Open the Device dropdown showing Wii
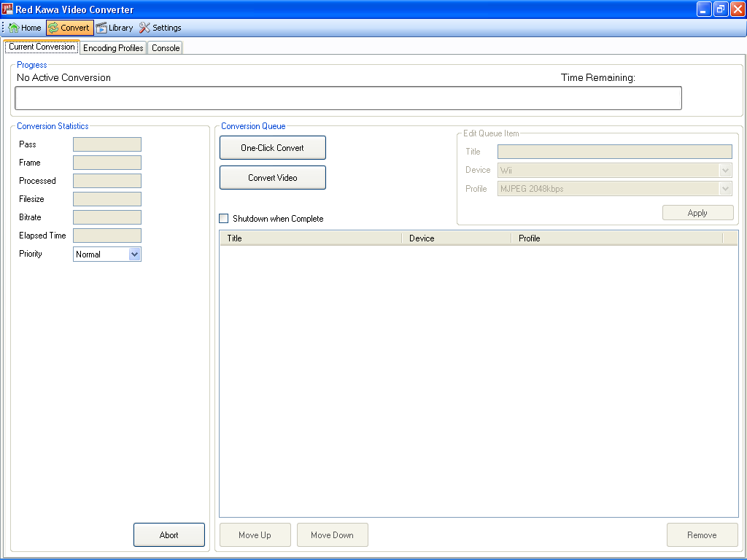 pos(725,171)
